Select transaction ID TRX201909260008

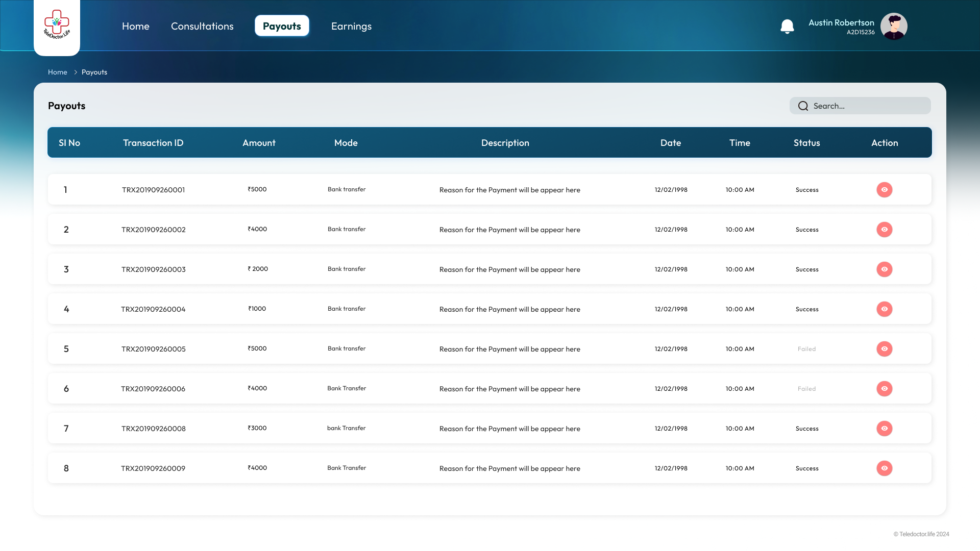pyautogui.click(x=154, y=429)
